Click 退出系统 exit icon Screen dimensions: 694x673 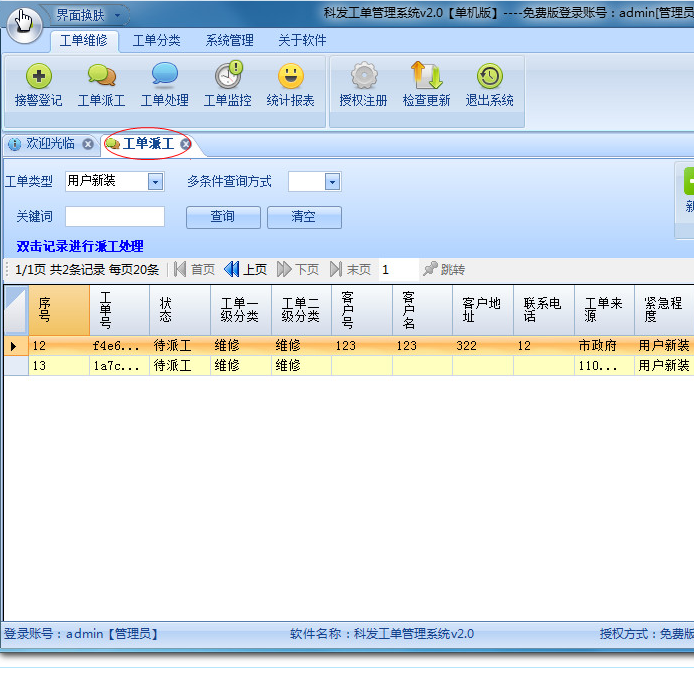pos(489,77)
